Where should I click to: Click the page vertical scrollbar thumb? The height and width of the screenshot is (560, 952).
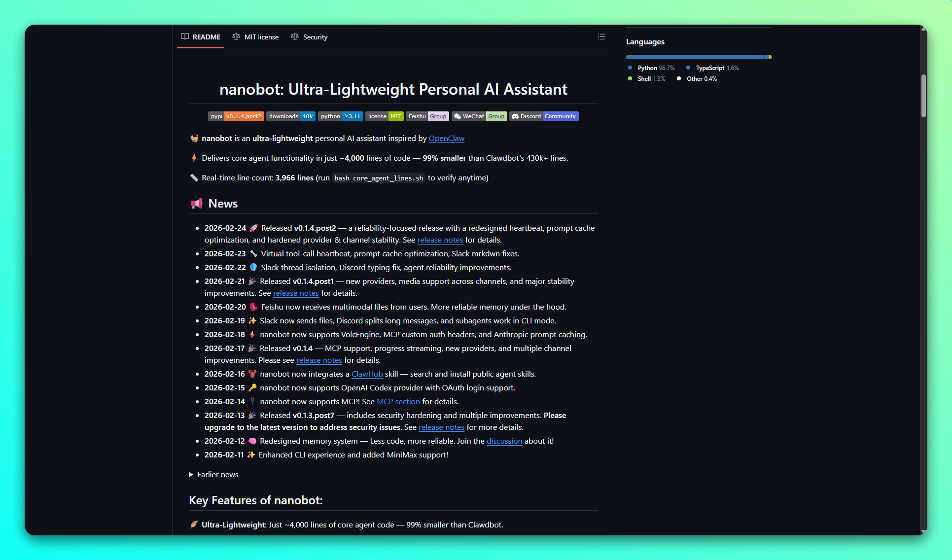[x=923, y=96]
